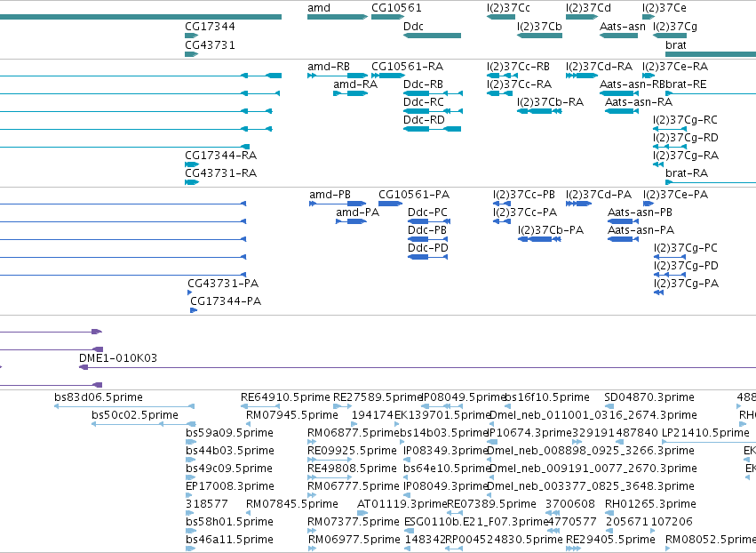Click Dmel_neb_008898_0925_3266.3prime EST label
Screen dimensions: 756x553
[591, 451]
